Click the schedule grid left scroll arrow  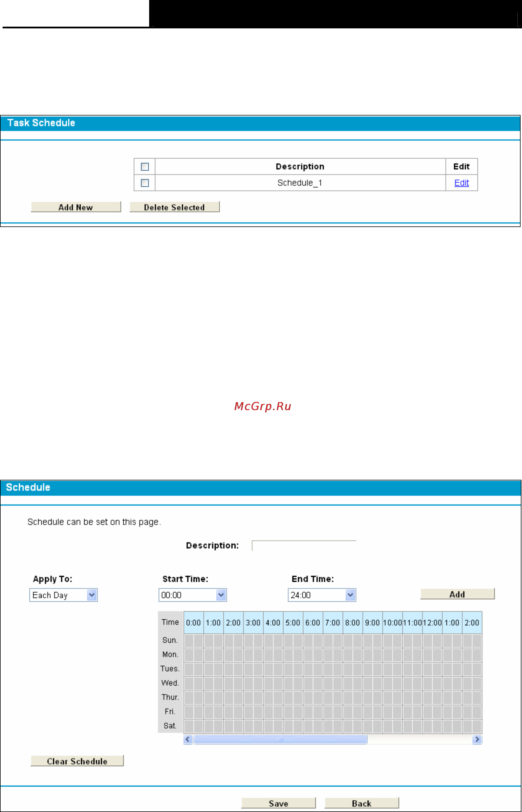pyautogui.click(x=188, y=739)
